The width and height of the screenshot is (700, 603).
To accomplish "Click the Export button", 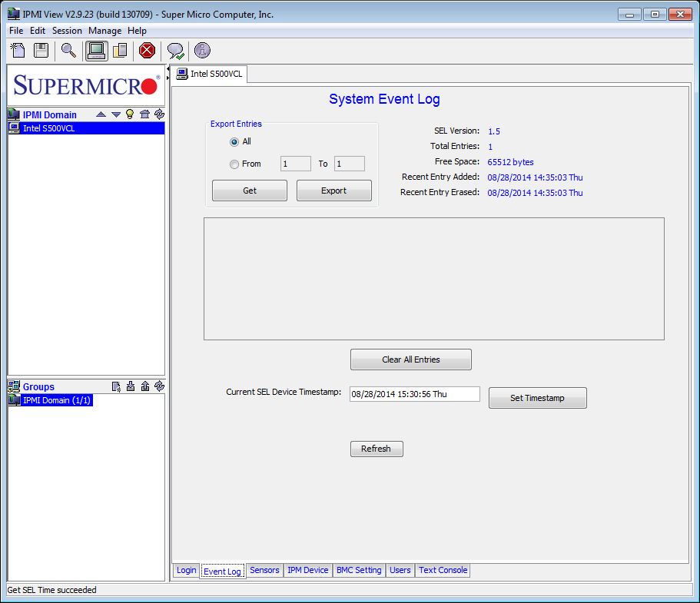I will [x=334, y=191].
